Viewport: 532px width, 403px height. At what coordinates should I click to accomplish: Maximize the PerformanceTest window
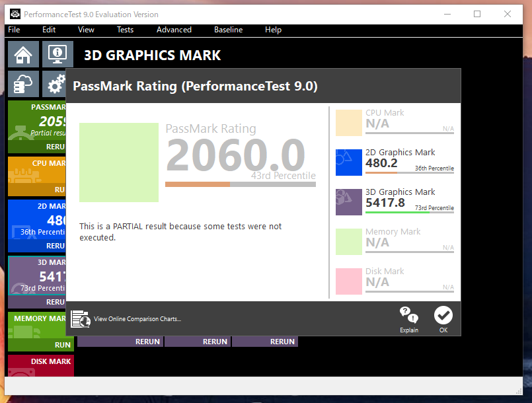pos(477,14)
